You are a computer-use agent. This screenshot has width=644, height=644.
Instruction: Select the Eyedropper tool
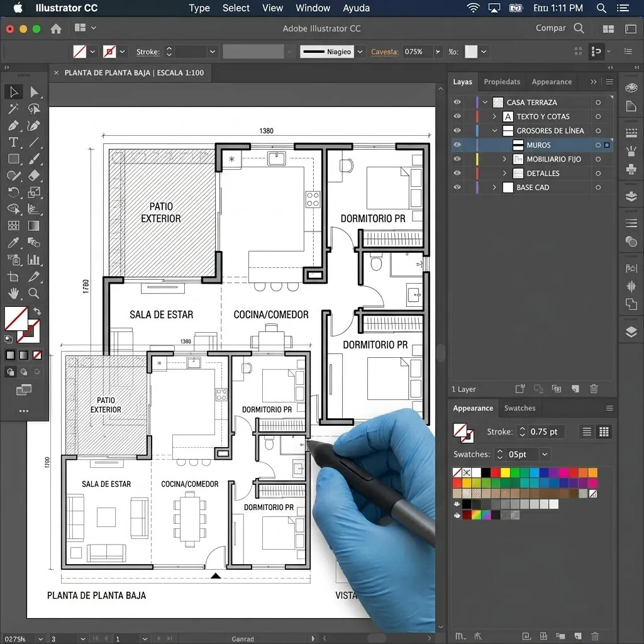pyautogui.click(x=14, y=242)
